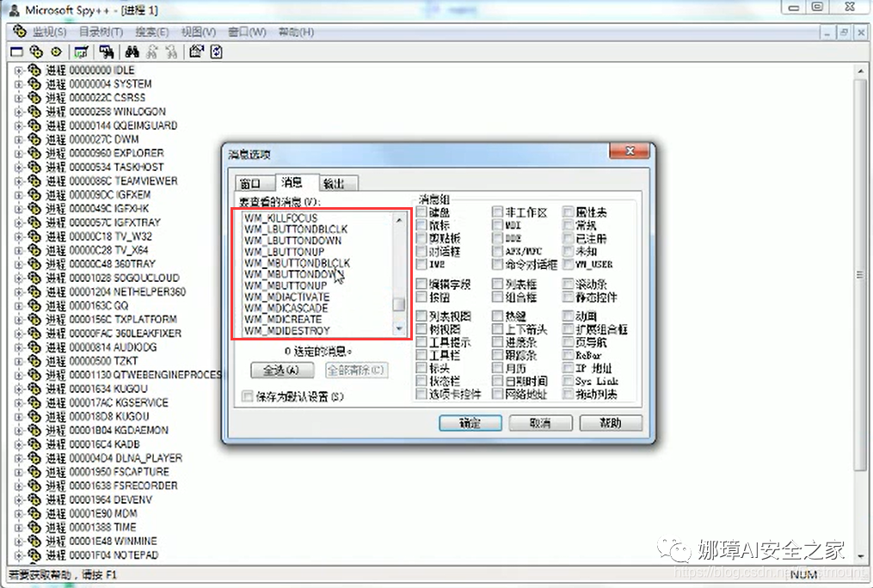873x588 pixels.
Task: Click the 全选(A) button
Action: pos(282,370)
